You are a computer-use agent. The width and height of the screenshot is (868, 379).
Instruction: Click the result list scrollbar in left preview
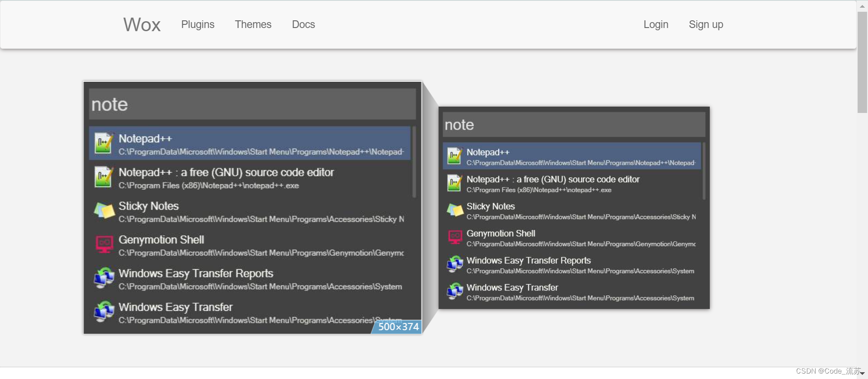(414, 162)
